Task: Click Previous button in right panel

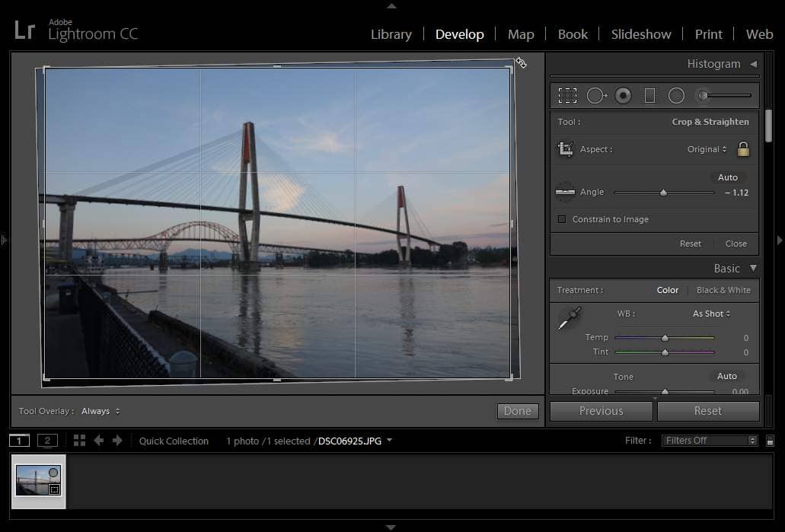Action: click(601, 411)
